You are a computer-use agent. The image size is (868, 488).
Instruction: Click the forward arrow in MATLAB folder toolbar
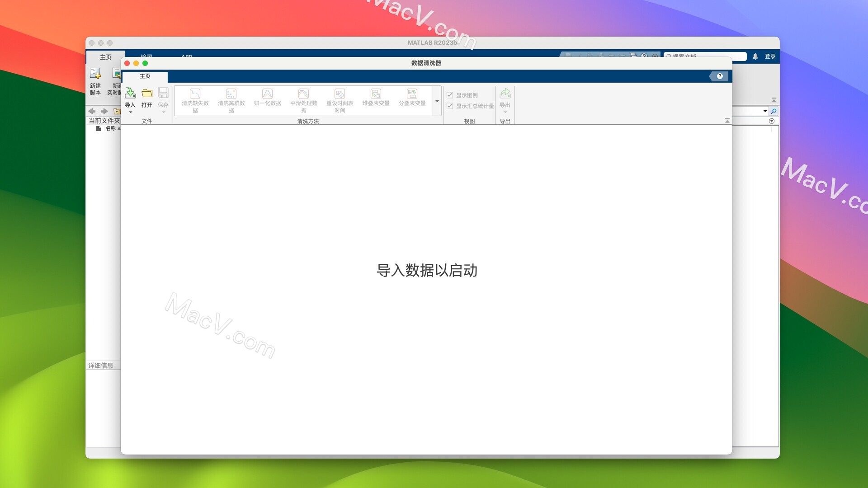(x=104, y=111)
